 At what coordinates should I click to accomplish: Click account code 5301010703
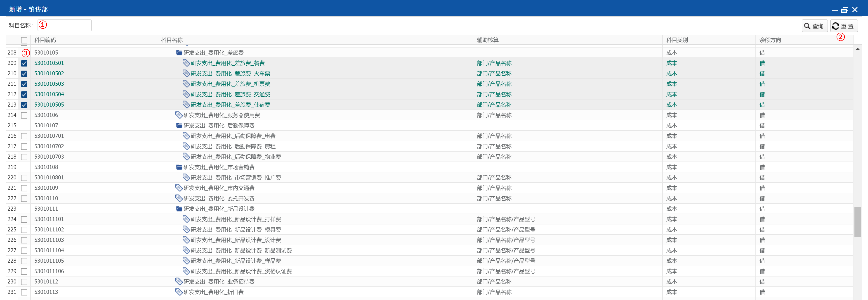tap(49, 156)
